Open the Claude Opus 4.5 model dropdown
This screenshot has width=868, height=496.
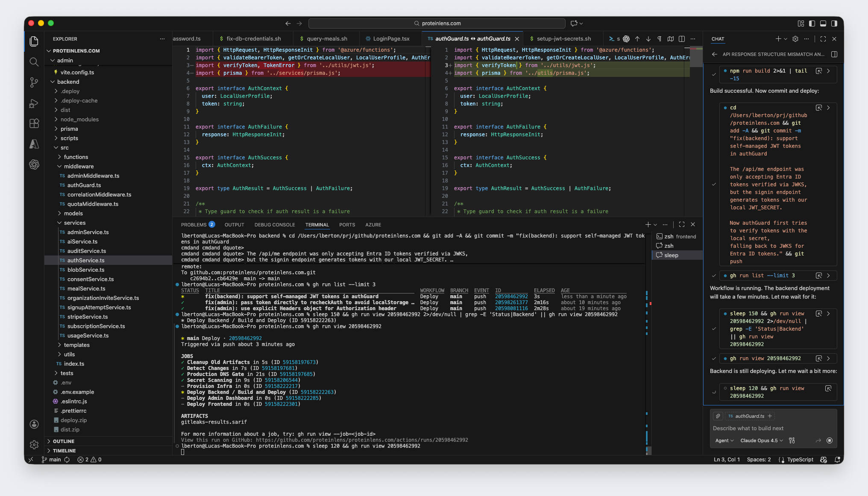point(761,440)
